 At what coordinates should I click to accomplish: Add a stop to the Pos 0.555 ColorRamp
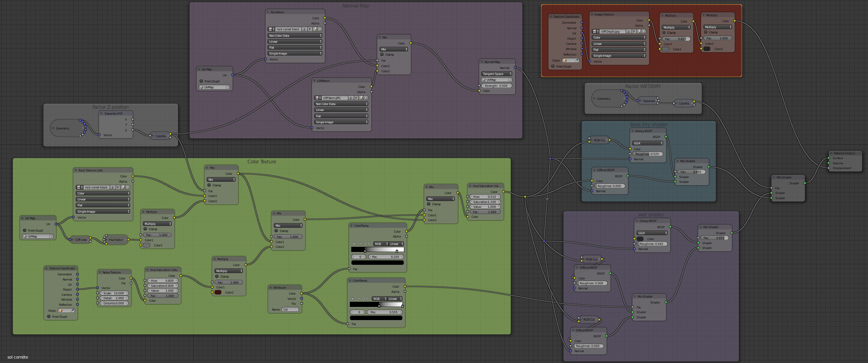pyautogui.click(x=352, y=299)
